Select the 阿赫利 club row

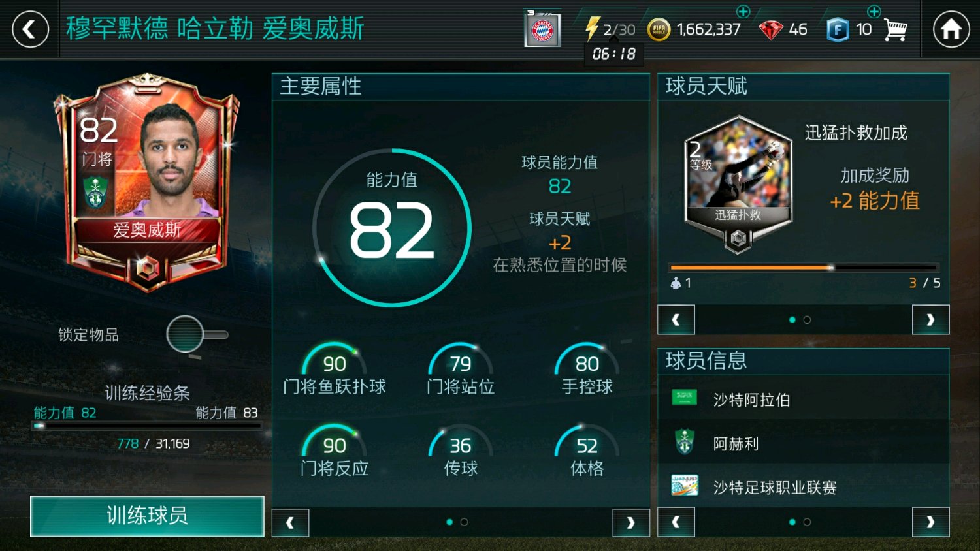tap(803, 443)
